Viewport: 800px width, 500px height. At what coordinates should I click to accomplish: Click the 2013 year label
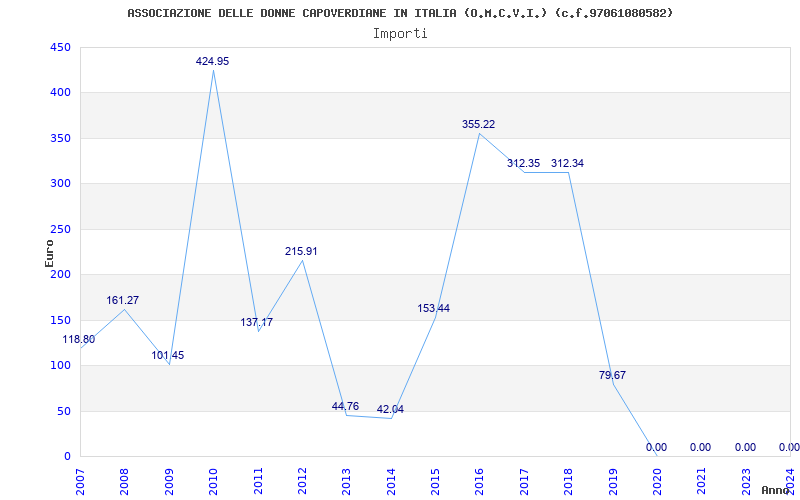point(346,482)
